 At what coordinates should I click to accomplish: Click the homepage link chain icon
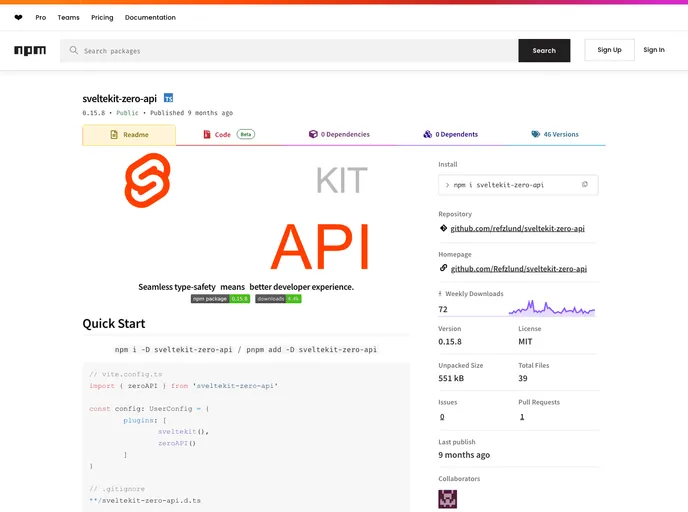pyautogui.click(x=443, y=268)
